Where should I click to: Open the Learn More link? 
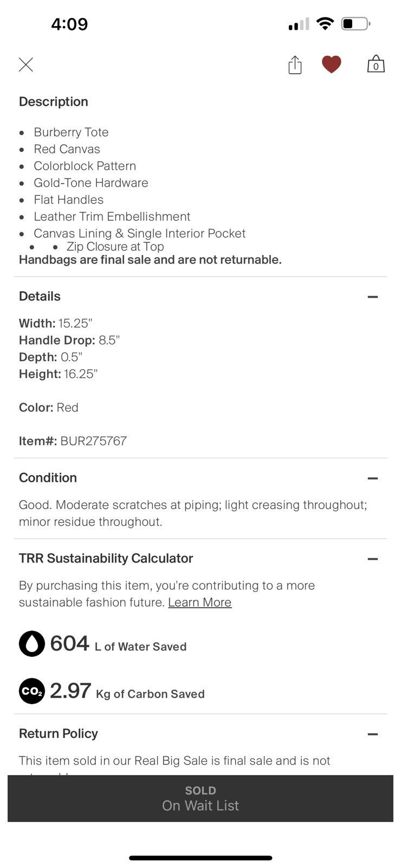199,602
